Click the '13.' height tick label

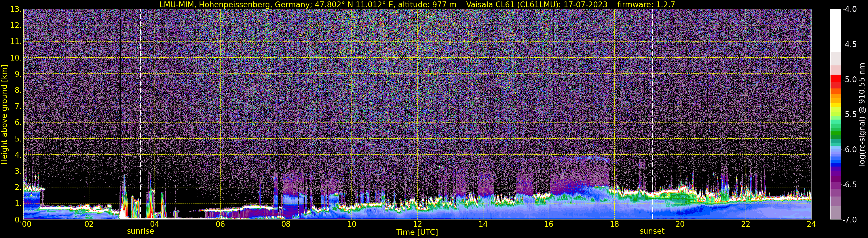click(x=16, y=9)
